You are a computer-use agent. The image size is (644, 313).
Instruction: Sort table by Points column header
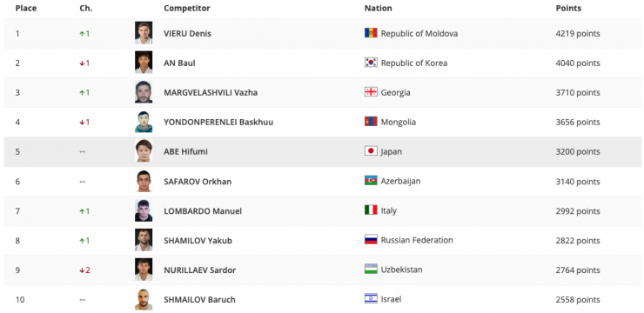(568, 8)
